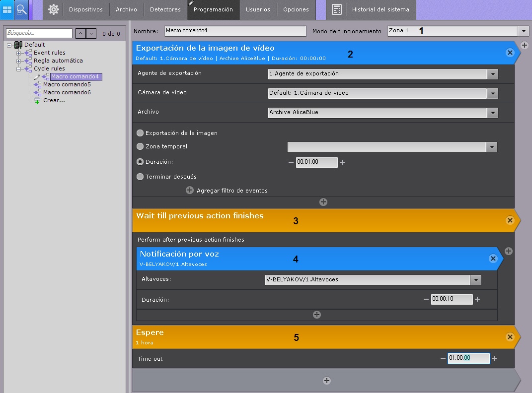Enable the Terminar después radio button
532x393 pixels.
[140, 177]
